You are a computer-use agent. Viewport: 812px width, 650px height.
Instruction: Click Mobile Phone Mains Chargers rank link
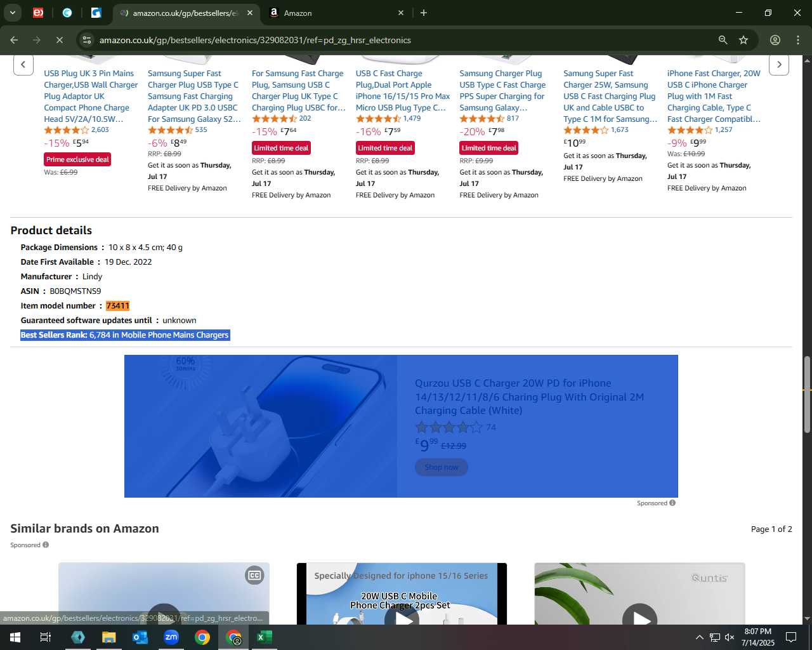(x=174, y=335)
